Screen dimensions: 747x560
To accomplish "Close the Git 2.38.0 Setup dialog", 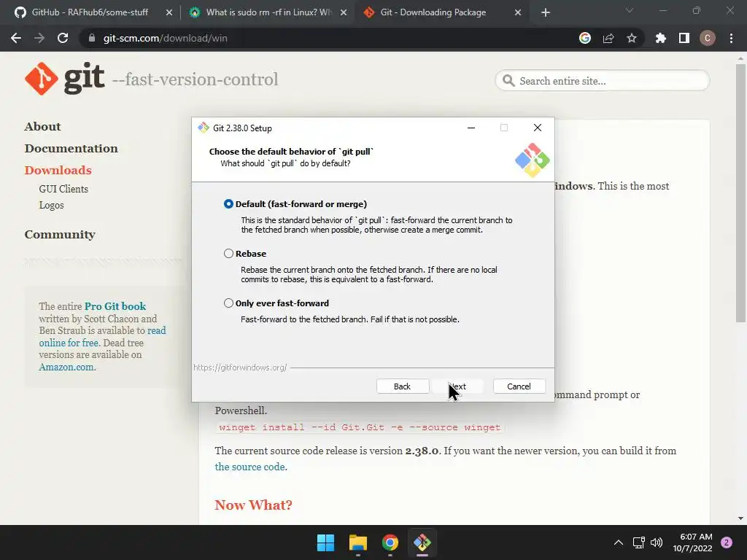I will point(538,128).
